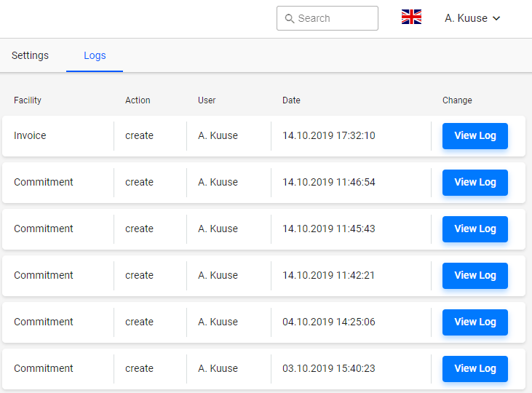Open View Log for 11:42:21 entry
This screenshot has width=532, height=393.
[475, 276]
